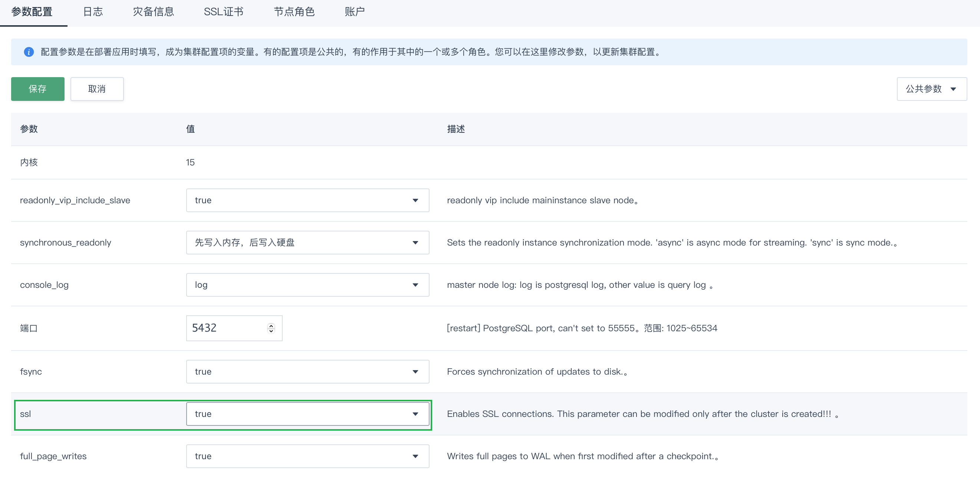The width and height of the screenshot is (980, 477).
Task: Open the fsync value dropdown
Action: tap(308, 372)
